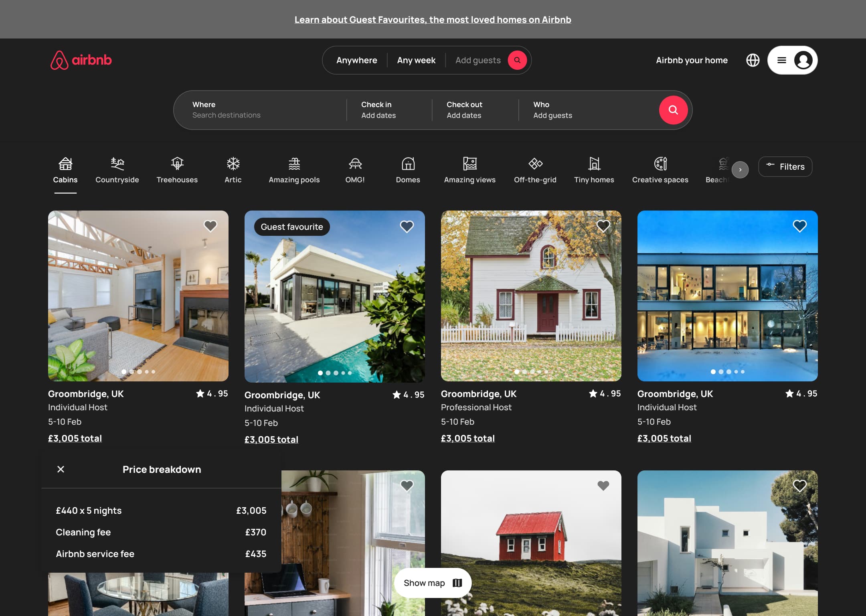The height and width of the screenshot is (616, 866).
Task: Open the Check in date picker
Action: click(389, 110)
